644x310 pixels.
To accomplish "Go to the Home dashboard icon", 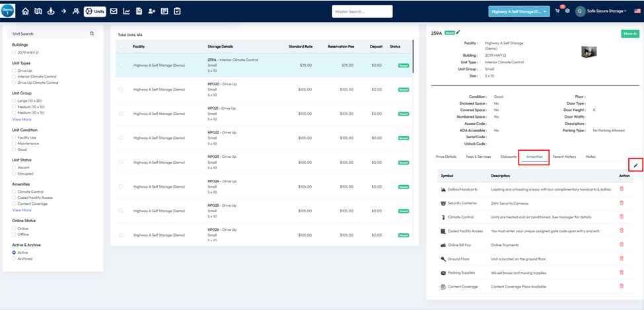I will 26,11.
